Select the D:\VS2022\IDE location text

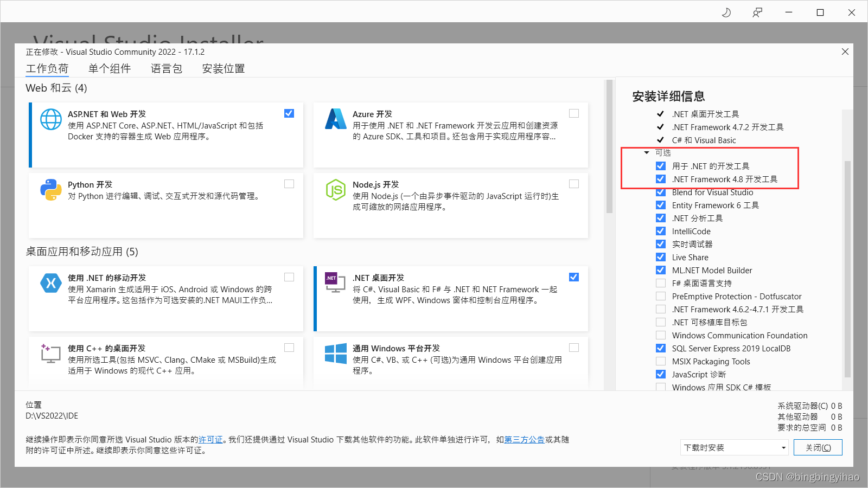click(x=52, y=416)
